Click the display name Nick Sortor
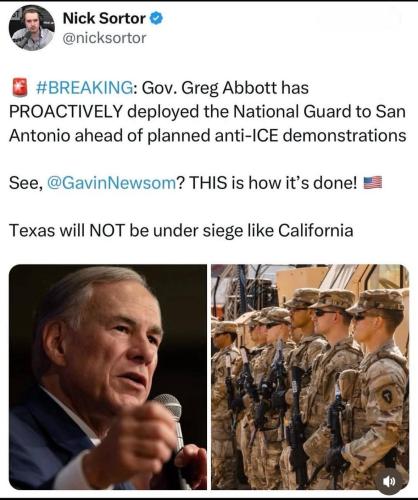418x500 pixels. pos(104,18)
